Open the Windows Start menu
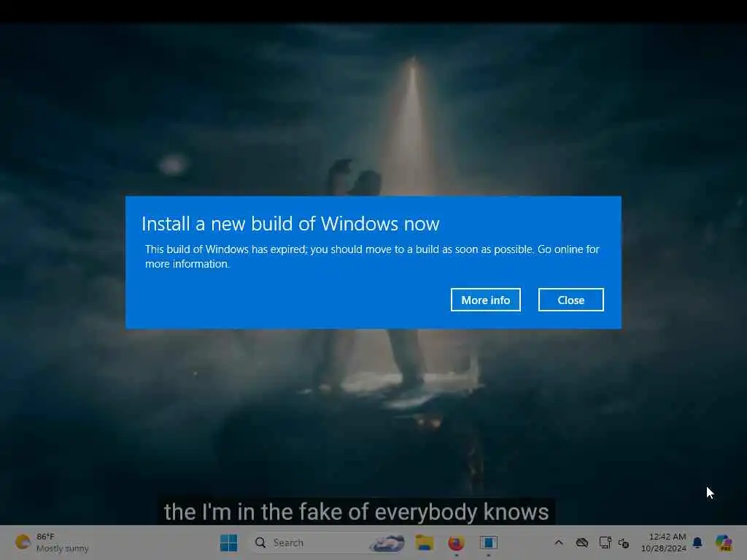747x560 pixels. 228,542
